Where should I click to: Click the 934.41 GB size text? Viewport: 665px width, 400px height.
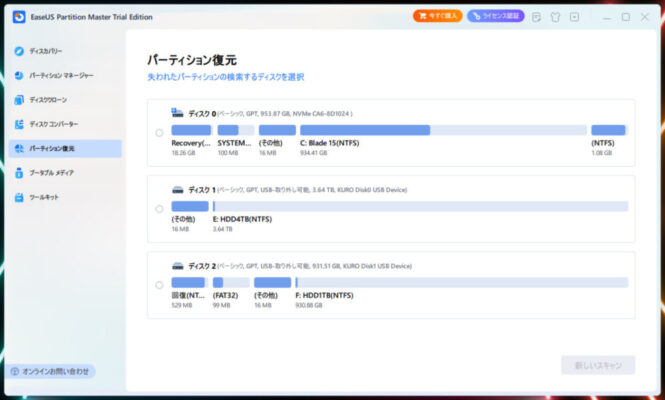(313, 153)
